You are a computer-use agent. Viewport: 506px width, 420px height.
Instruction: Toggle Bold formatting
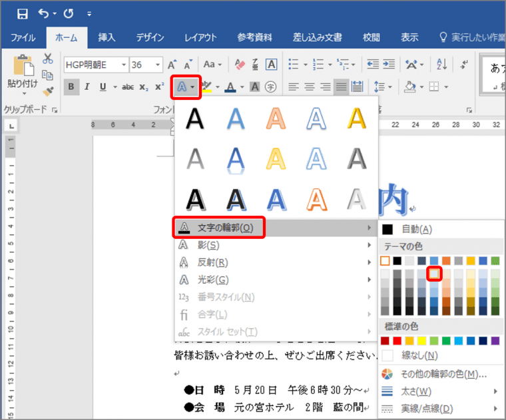pyautogui.click(x=71, y=87)
